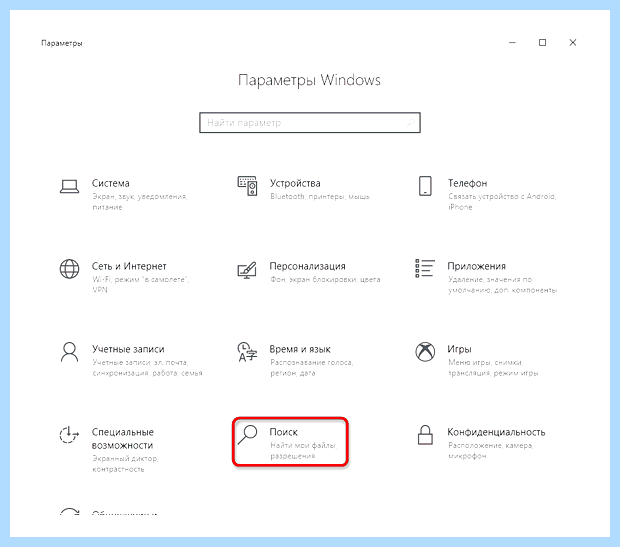Click the Игры title
This screenshot has height=547, width=620.
pyautogui.click(x=459, y=349)
